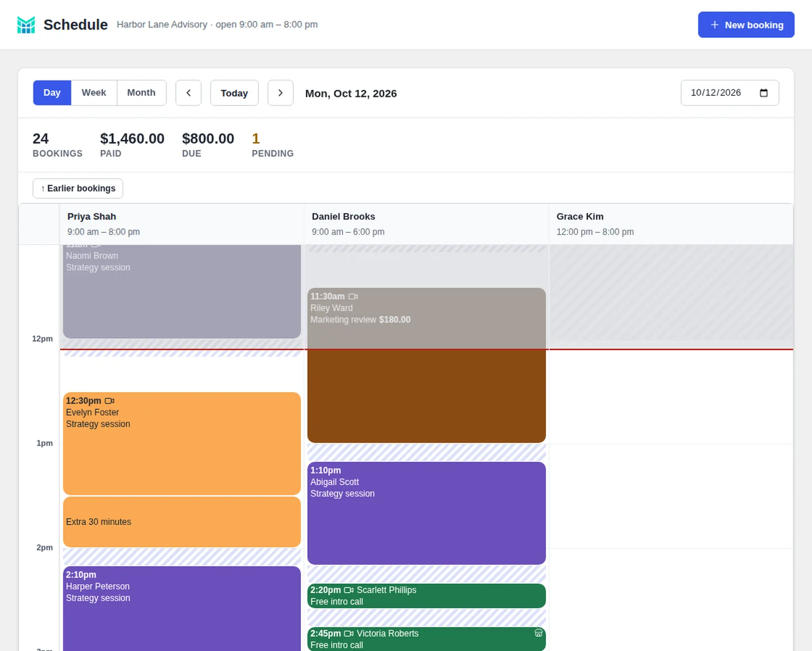Click video camera icon on Riley Ward booking
The image size is (812, 651).
point(353,296)
